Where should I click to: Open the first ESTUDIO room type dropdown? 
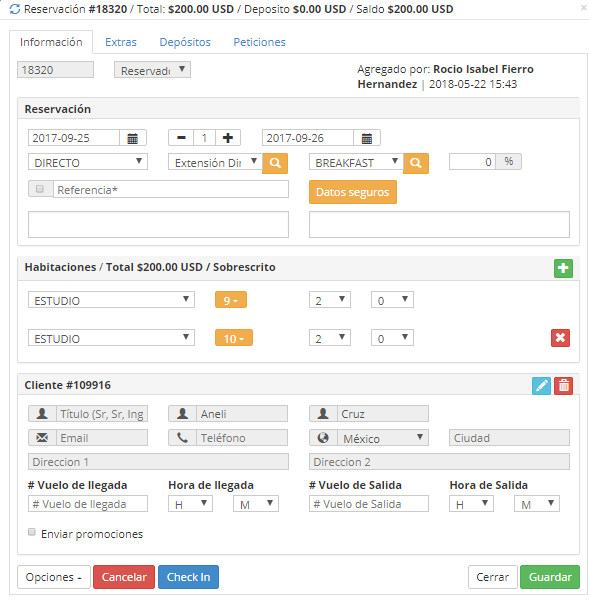tap(111, 300)
